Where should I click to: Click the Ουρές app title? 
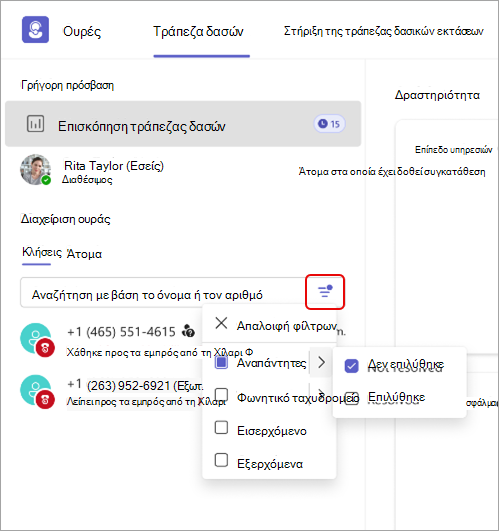(x=82, y=31)
